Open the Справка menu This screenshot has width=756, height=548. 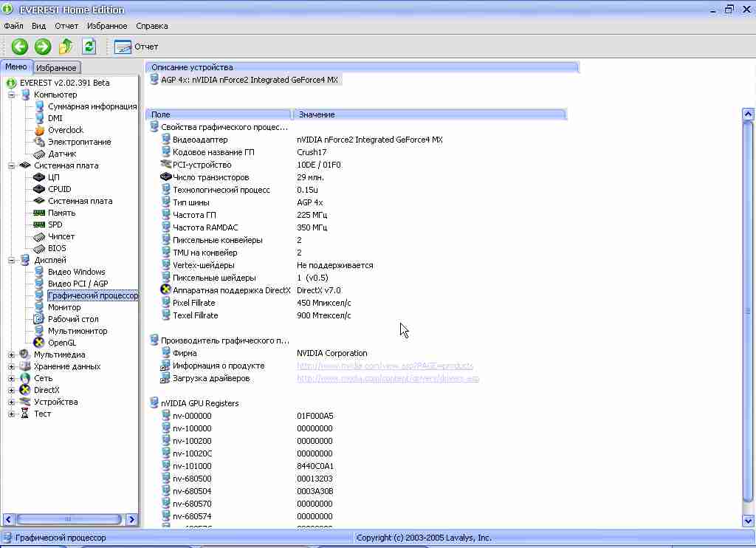tap(152, 26)
